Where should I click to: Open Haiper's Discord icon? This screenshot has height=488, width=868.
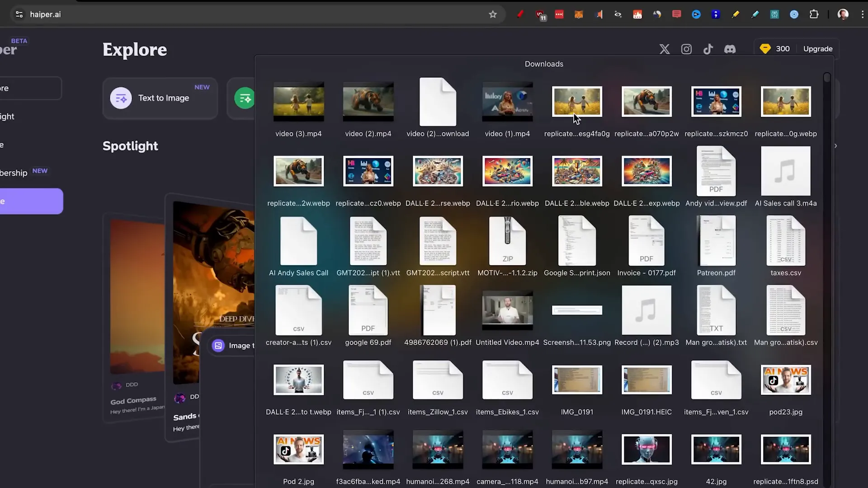pos(730,49)
